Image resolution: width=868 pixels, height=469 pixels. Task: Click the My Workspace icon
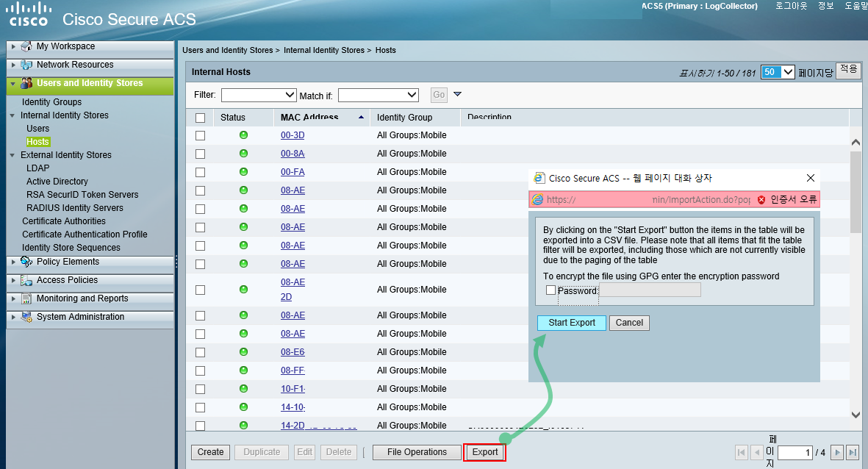coord(26,46)
